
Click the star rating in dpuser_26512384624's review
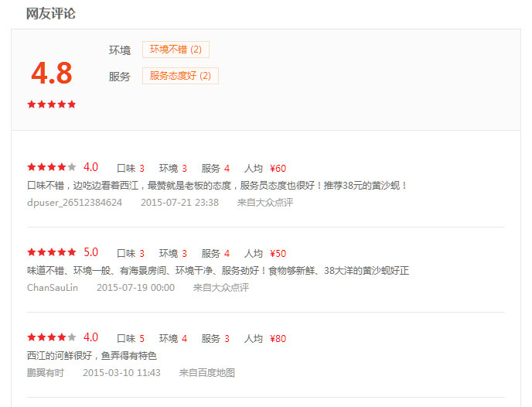click(52, 167)
